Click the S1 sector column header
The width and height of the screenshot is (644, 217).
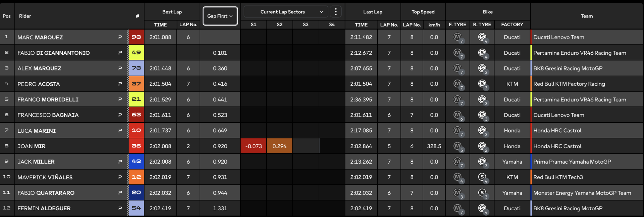tap(254, 25)
